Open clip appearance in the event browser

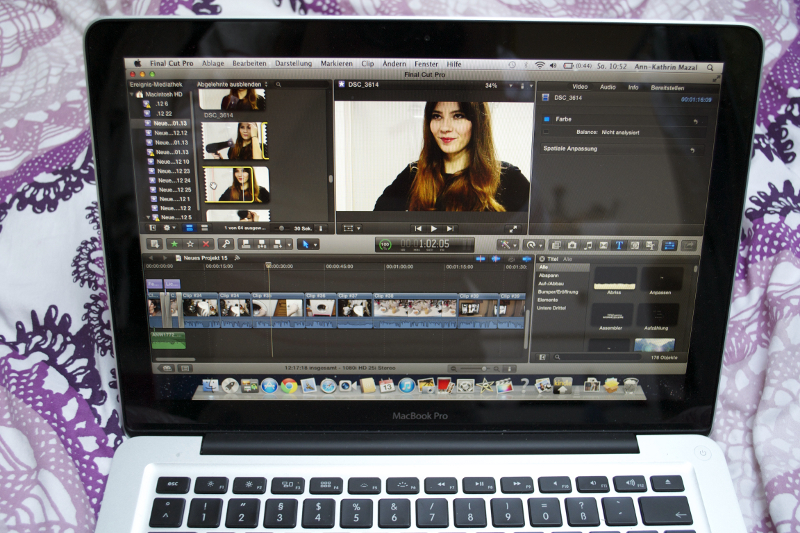click(x=321, y=228)
